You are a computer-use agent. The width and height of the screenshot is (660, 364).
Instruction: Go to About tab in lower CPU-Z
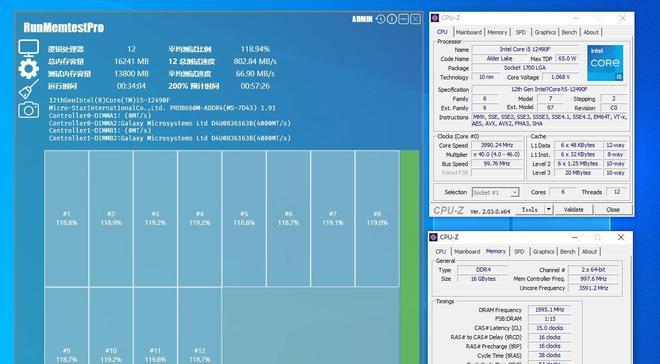[x=589, y=252]
